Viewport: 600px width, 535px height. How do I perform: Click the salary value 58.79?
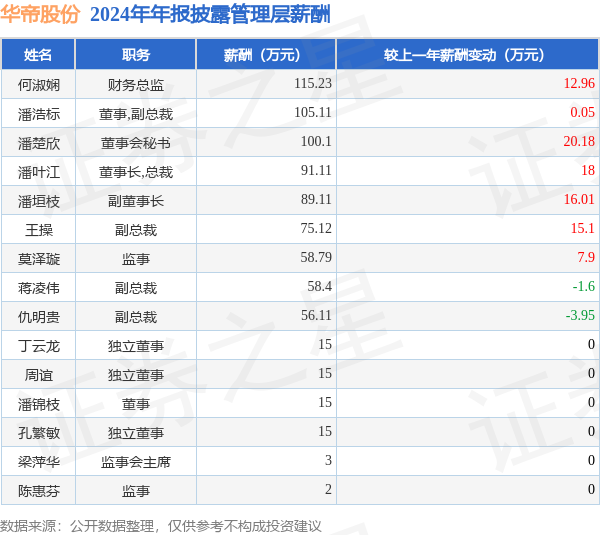coord(316,258)
